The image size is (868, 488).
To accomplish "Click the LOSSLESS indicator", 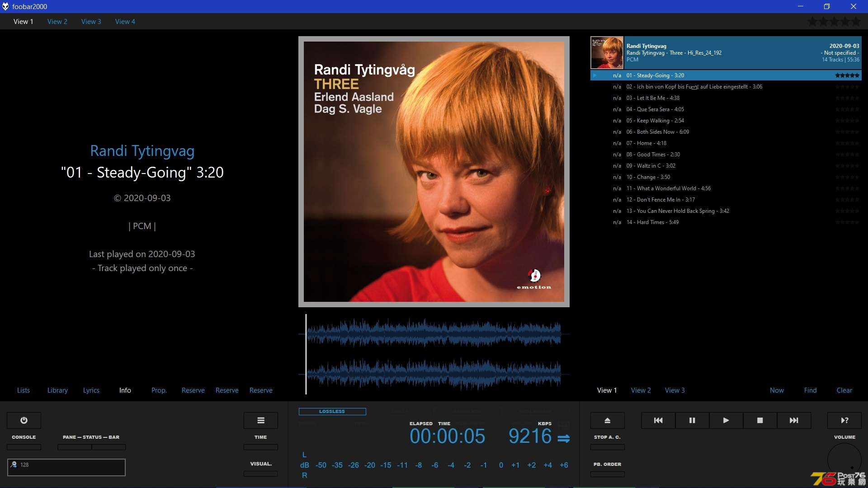I will coord(332,412).
